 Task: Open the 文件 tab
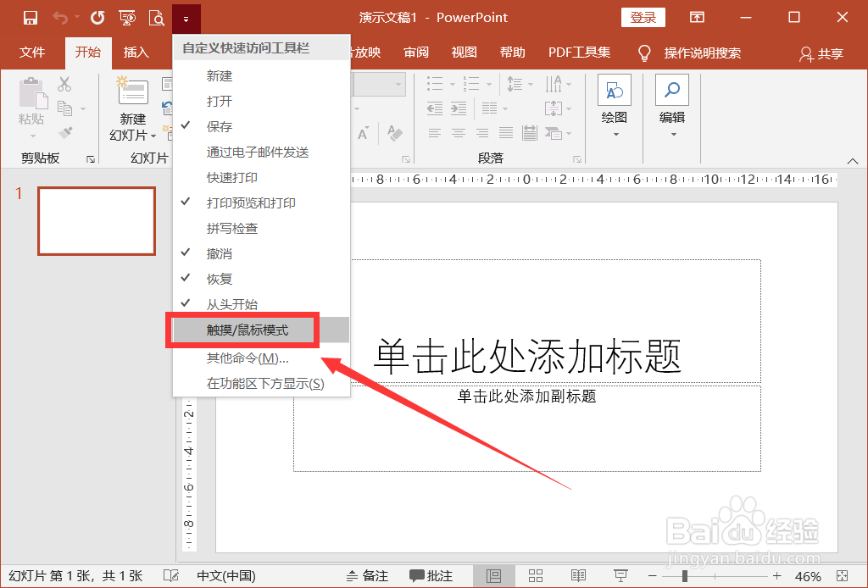pos(32,53)
